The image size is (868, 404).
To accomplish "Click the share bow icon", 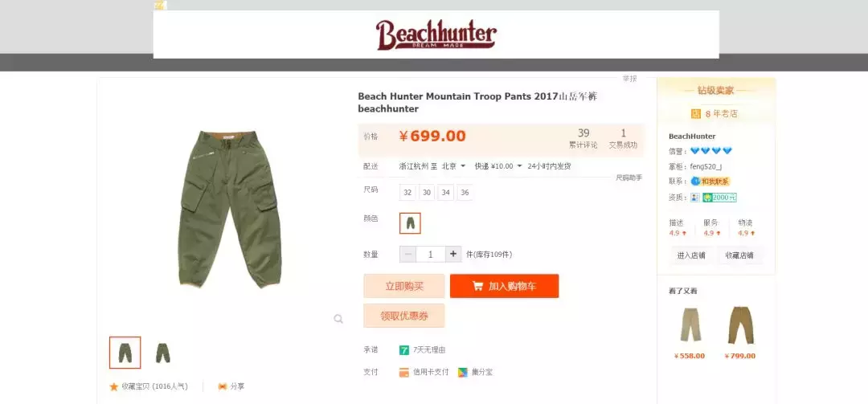I will tap(223, 386).
